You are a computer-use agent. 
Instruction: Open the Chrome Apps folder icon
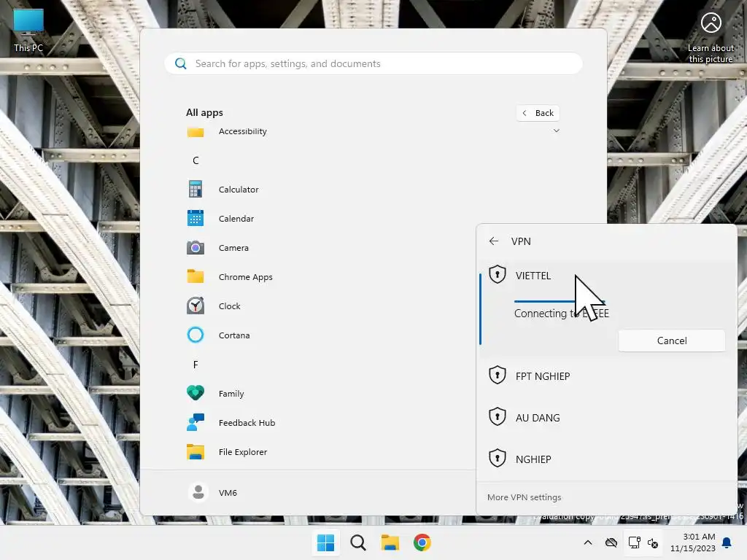pyautogui.click(x=196, y=276)
